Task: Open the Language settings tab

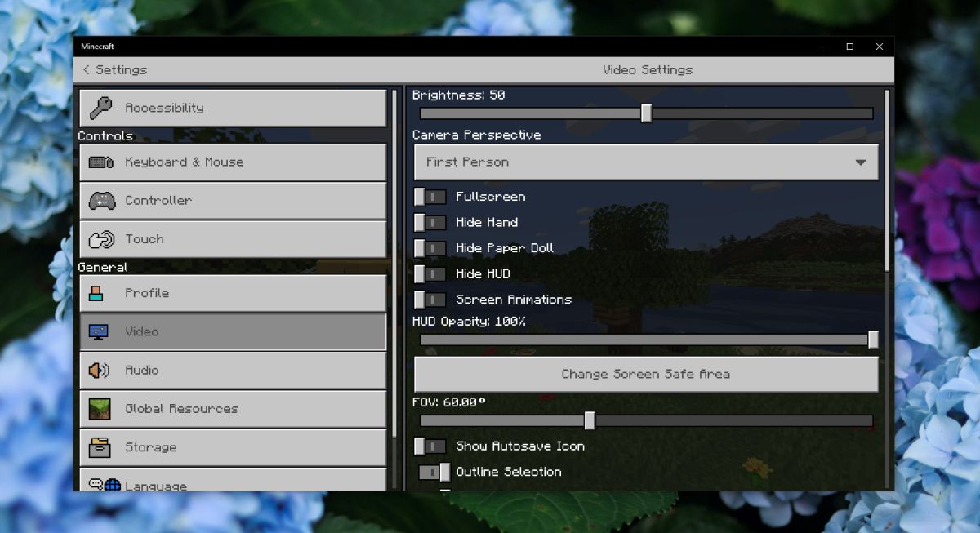Action: 233,480
